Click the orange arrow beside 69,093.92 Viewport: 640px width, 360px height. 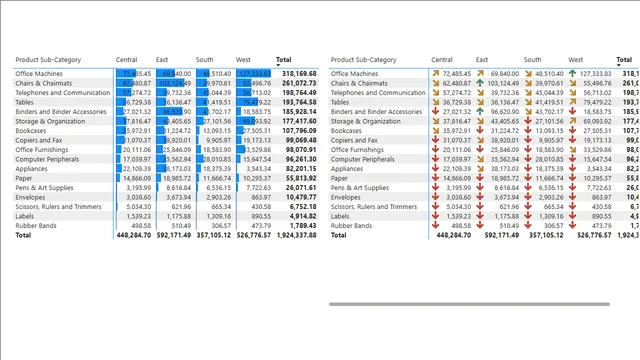pos(573,121)
